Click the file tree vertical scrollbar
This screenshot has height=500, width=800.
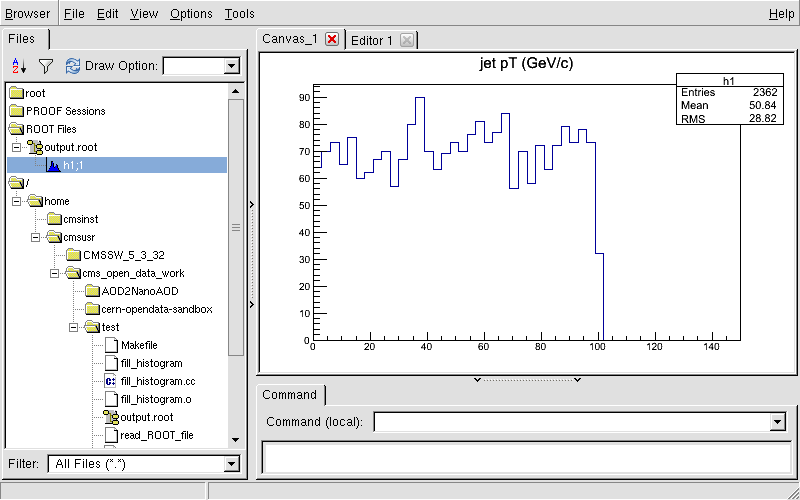236,227
